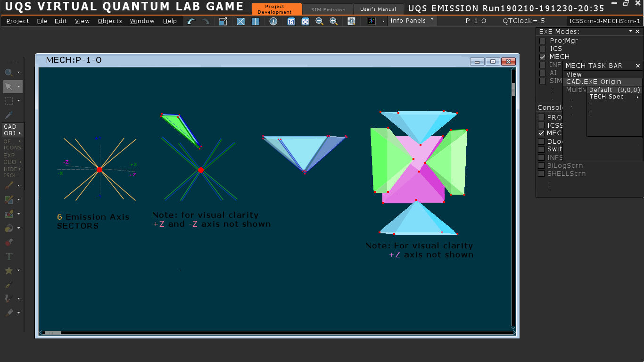Switch to the SIM Emission tab
The width and height of the screenshot is (644, 362).
coord(328,9)
